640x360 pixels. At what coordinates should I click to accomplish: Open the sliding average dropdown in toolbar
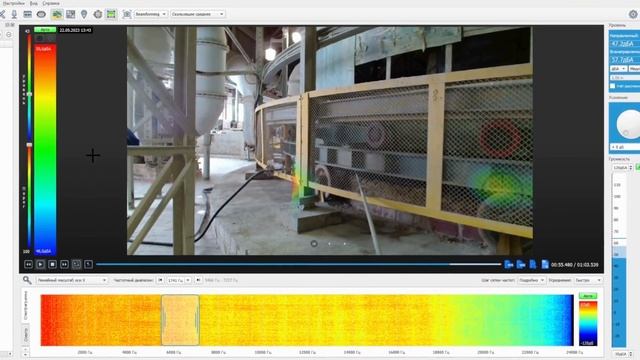(x=198, y=14)
